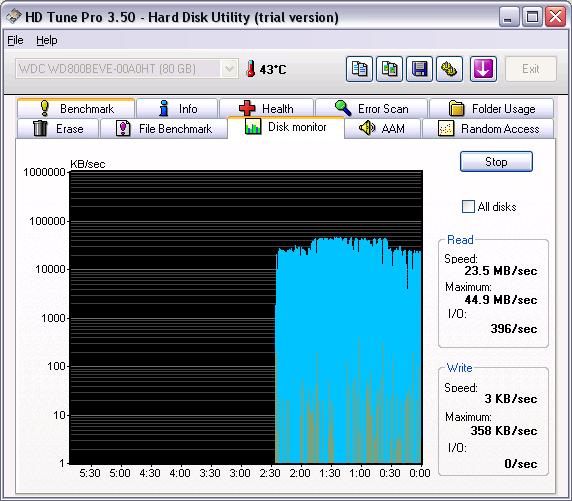572x501 pixels.
Task: Open the Health tab
Action: pos(266,108)
